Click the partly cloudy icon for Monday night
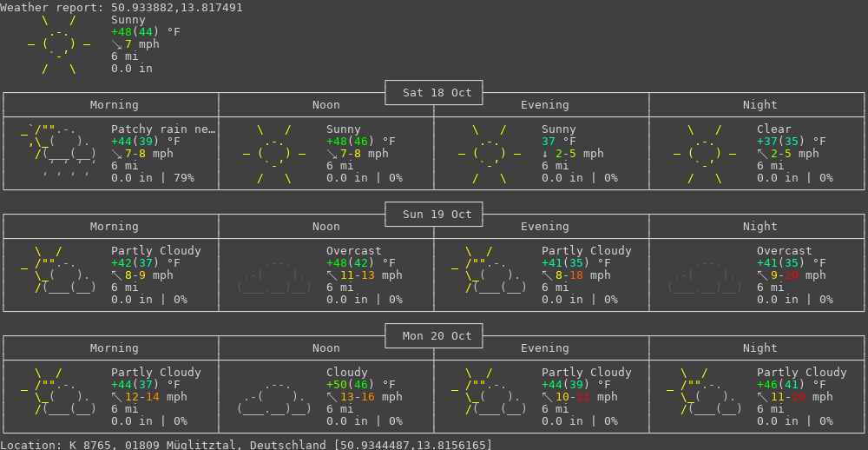The image size is (868, 450). pos(705,392)
